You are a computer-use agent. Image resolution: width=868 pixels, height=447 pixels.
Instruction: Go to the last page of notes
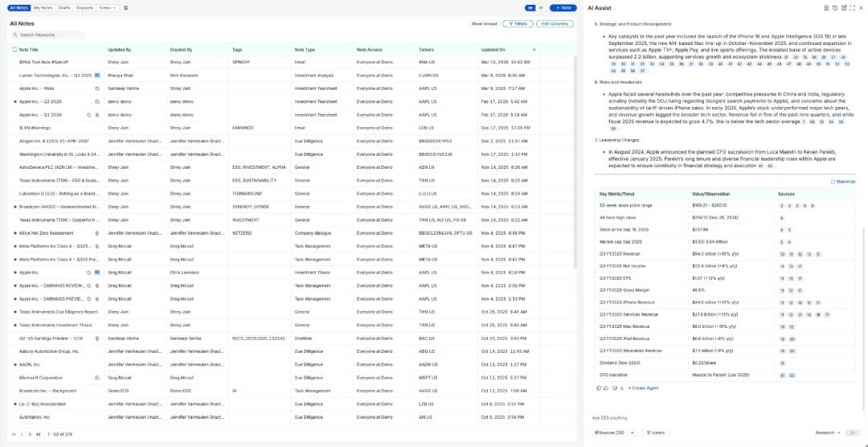[39, 434]
